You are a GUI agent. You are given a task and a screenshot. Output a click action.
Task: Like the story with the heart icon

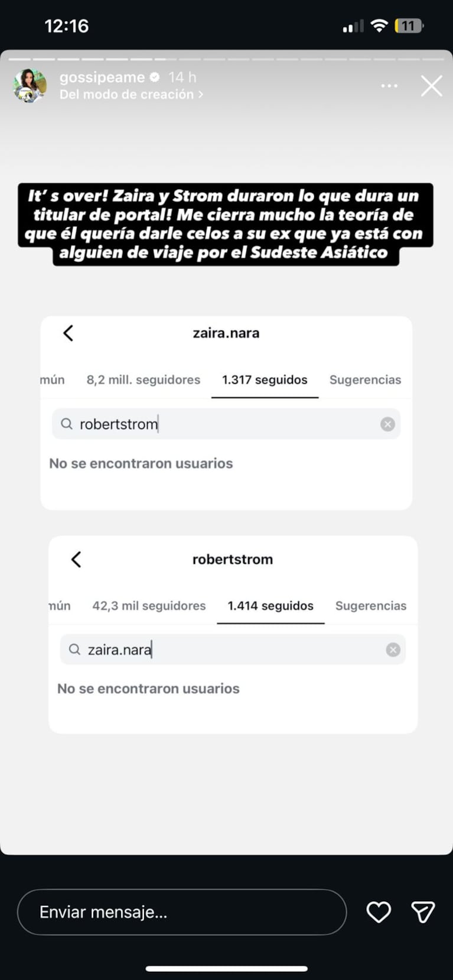pos(379,912)
